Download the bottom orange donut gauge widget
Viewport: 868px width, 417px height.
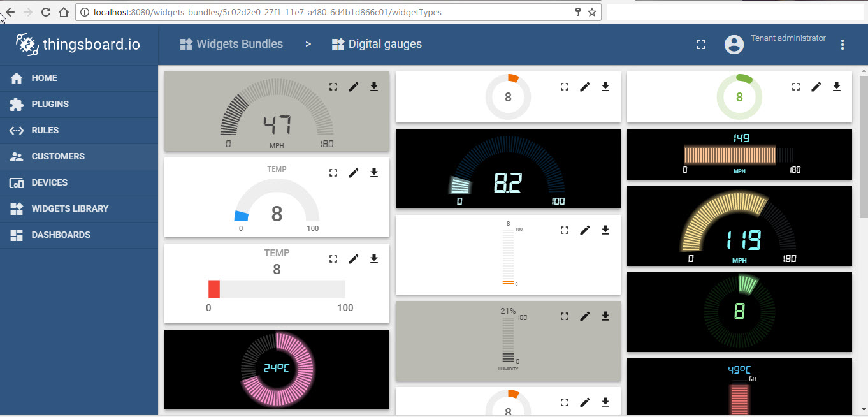[x=605, y=402]
